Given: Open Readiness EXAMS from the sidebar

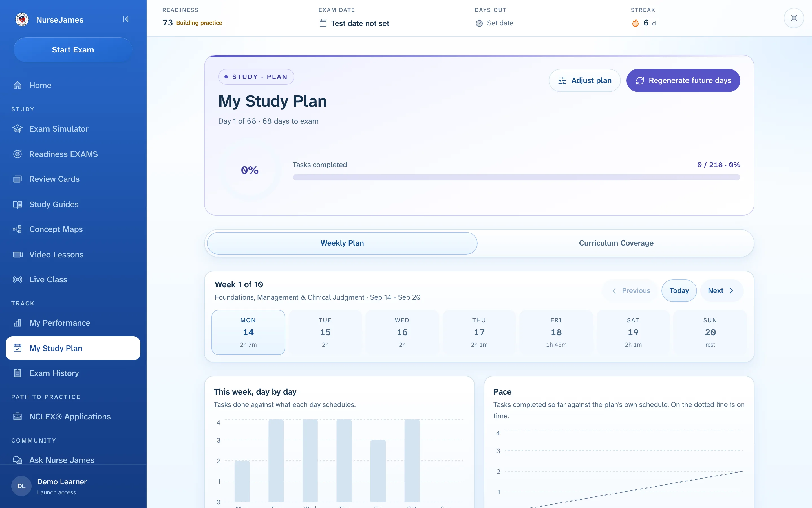Looking at the screenshot, I should point(73,154).
